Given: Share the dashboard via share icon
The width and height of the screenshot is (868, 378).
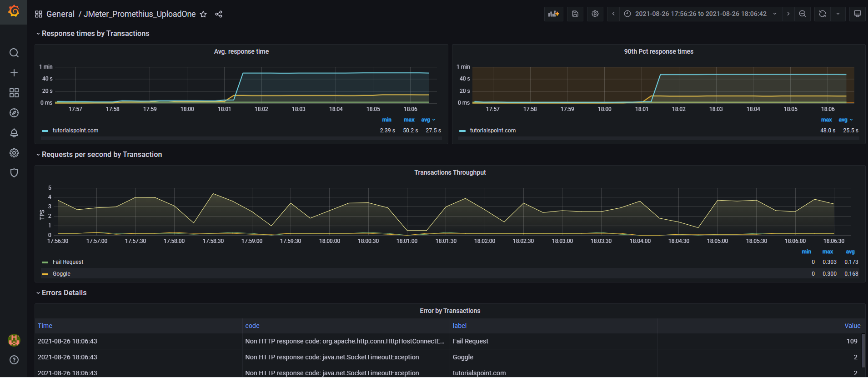Looking at the screenshot, I should click(x=219, y=14).
